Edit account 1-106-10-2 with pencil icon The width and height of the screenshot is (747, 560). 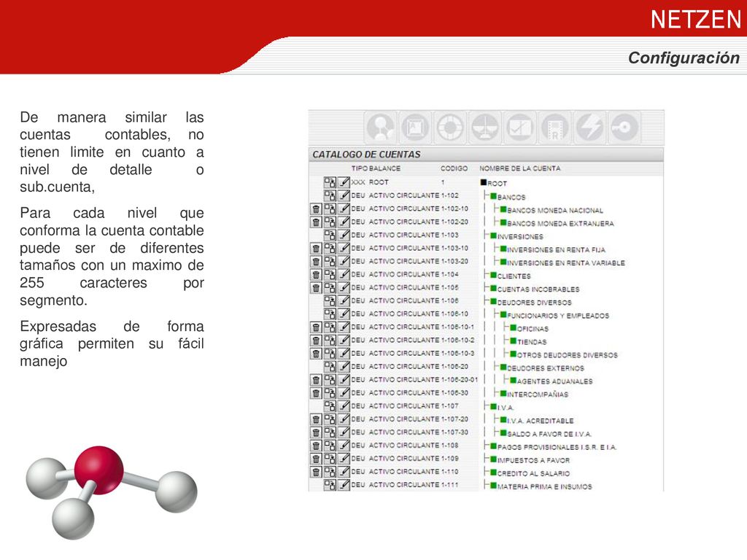344,341
